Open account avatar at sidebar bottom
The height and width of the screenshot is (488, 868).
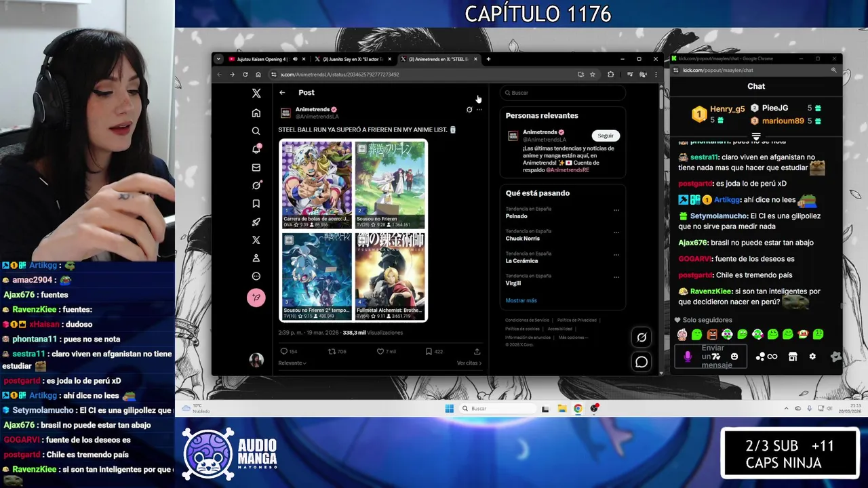(256, 361)
